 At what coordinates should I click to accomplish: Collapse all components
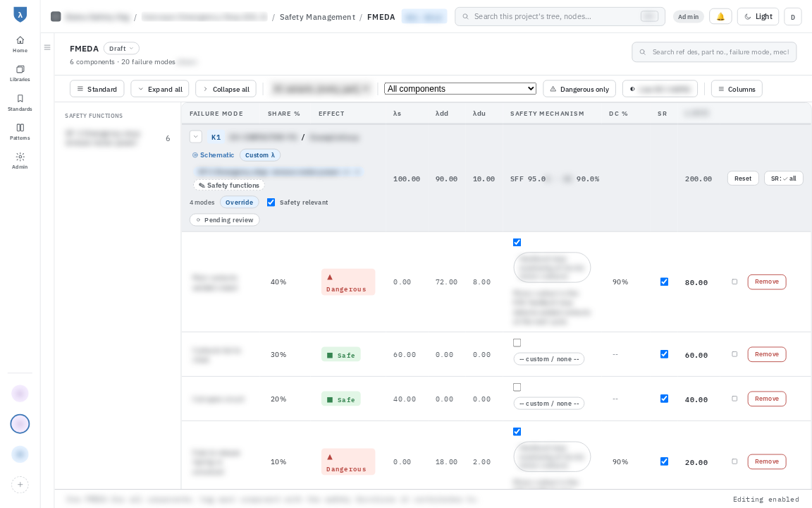[x=226, y=89]
